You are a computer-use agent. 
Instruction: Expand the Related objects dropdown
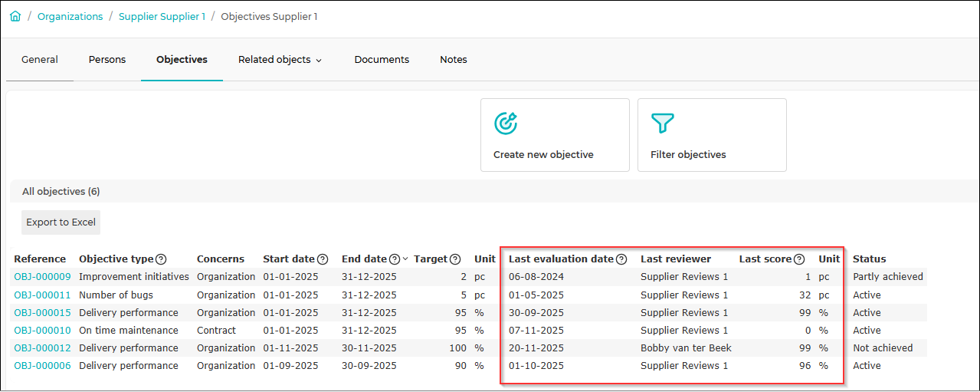[x=280, y=59]
